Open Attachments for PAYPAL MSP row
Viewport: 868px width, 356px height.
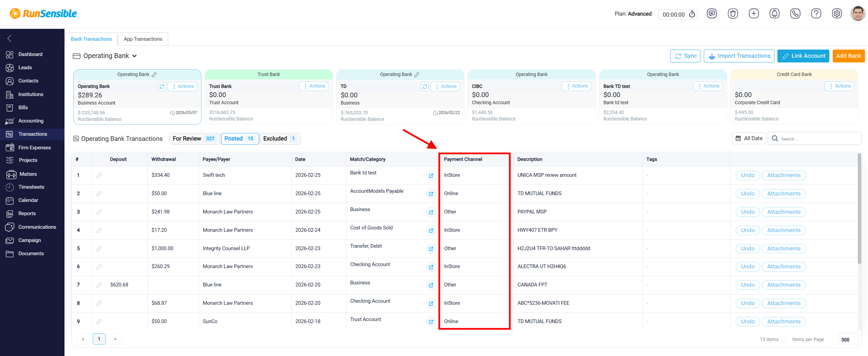coord(784,212)
